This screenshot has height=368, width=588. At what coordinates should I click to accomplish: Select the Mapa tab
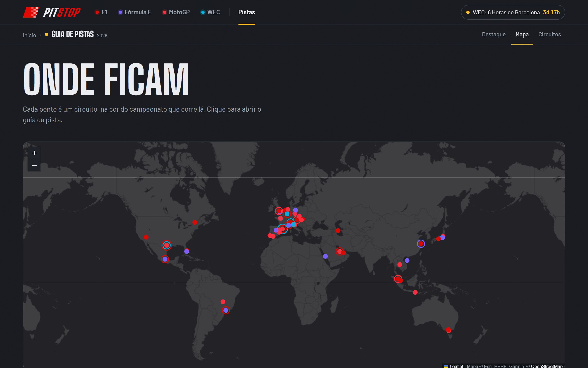[x=522, y=34]
